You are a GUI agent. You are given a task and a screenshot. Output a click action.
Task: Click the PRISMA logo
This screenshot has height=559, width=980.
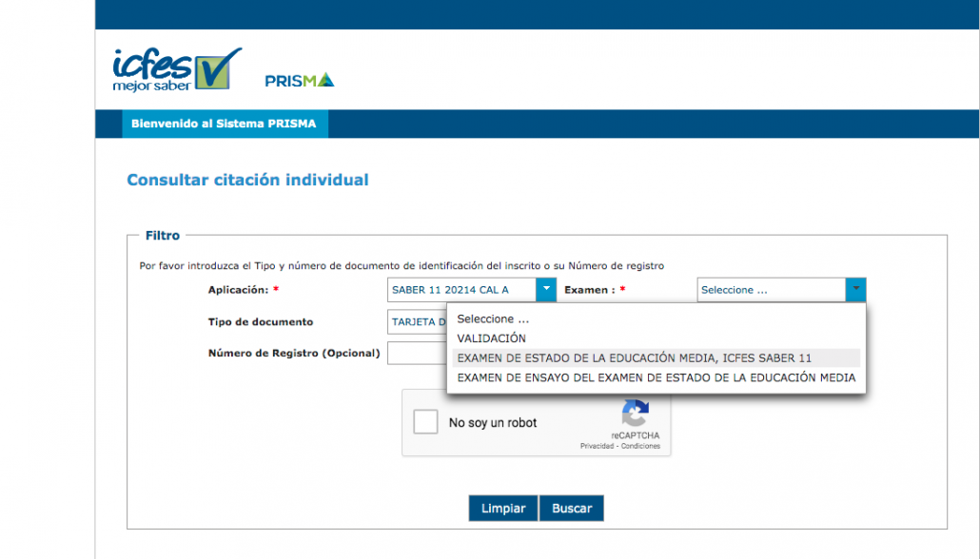(299, 81)
